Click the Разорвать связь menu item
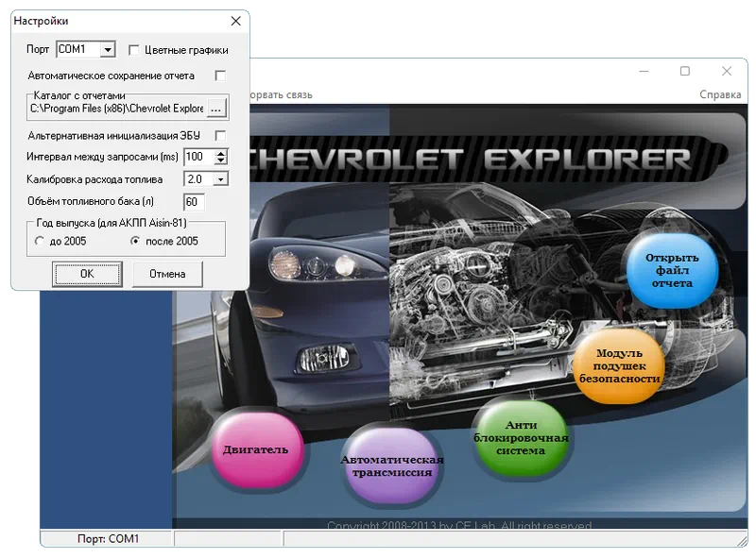The height and width of the screenshot is (558, 756). (x=281, y=94)
